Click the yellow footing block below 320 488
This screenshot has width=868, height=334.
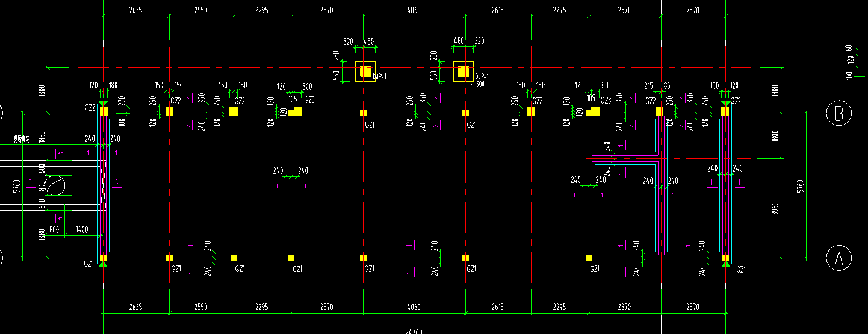point(365,72)
